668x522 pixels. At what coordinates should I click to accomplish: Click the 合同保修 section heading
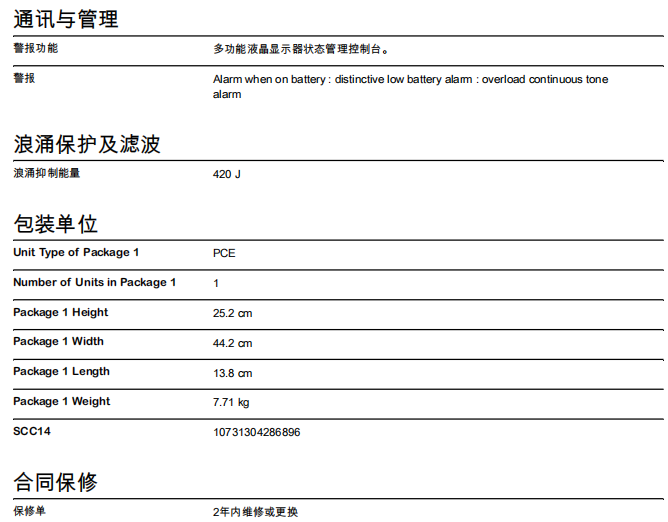[55, 482]
